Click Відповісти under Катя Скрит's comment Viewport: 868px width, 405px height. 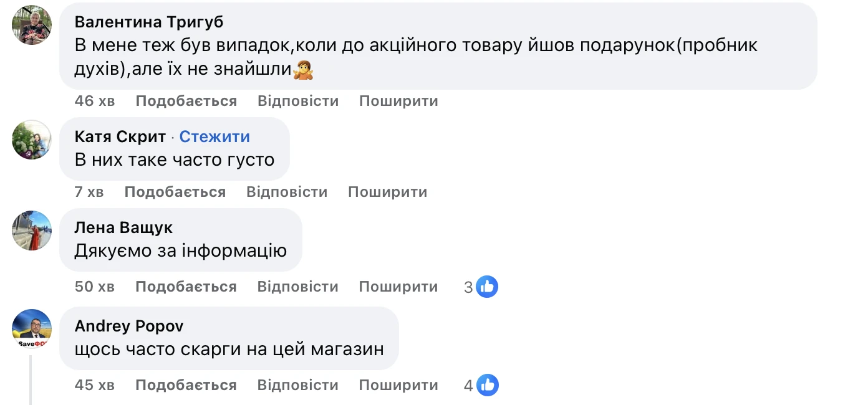(286, 192)
